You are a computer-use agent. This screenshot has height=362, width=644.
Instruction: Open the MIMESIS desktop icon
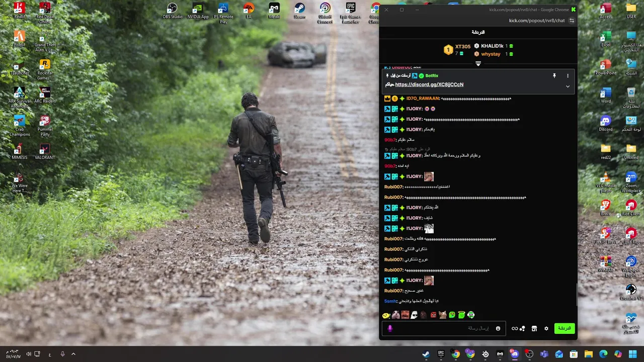(19, 151)
